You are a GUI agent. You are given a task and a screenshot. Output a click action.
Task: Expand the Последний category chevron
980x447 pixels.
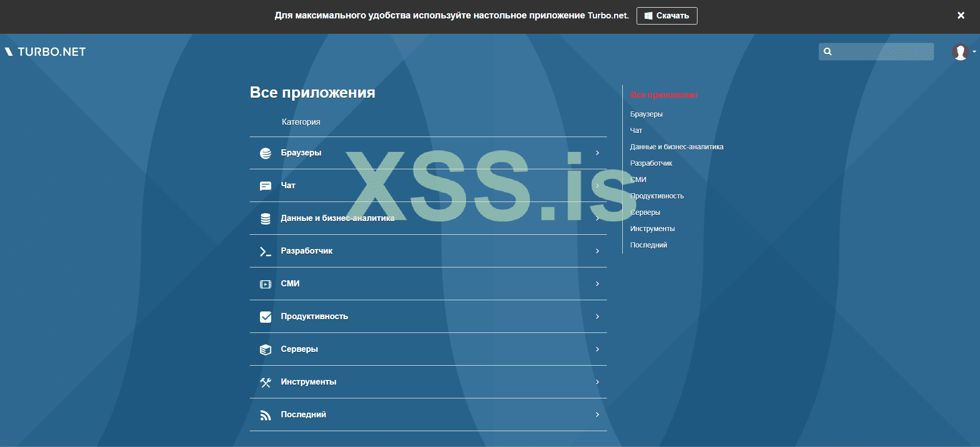coord(597,415)
